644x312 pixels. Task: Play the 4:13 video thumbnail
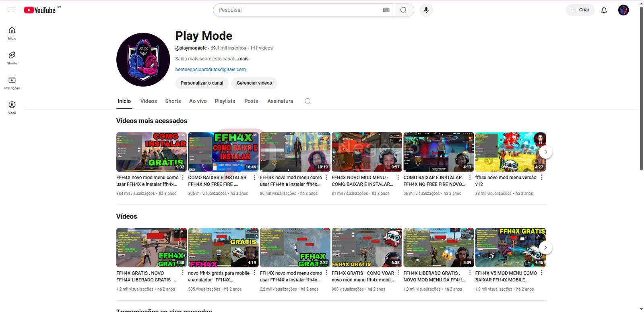point(439,152)
